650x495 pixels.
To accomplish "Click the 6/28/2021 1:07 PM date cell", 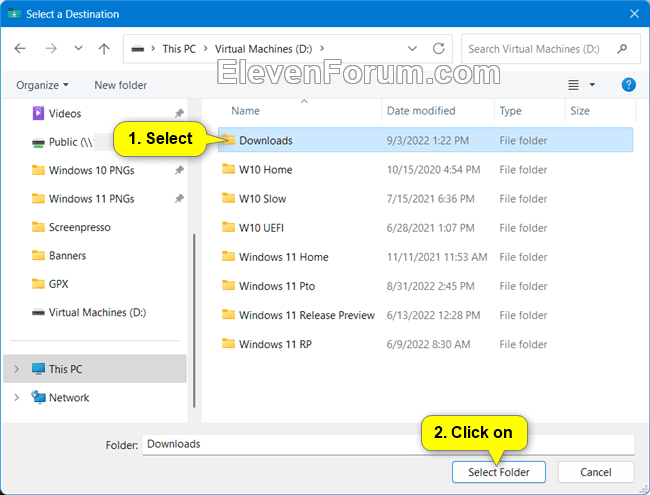I will tap(430, 228).
